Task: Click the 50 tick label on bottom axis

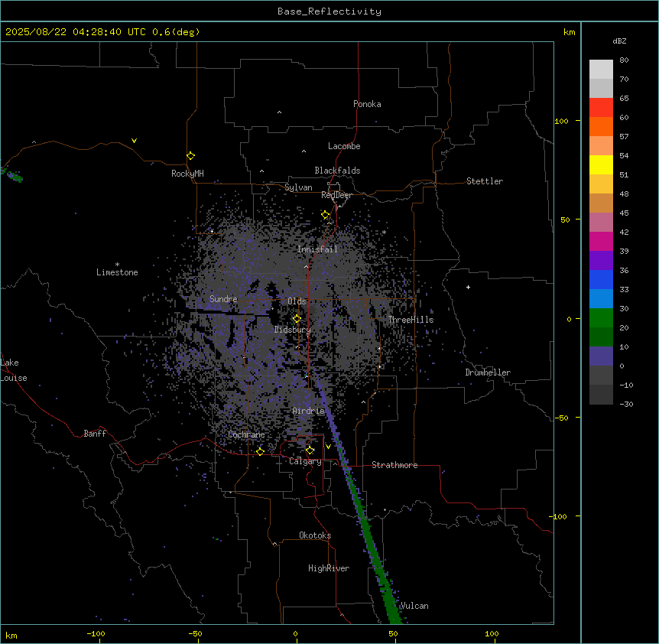Action: point(394,633)
